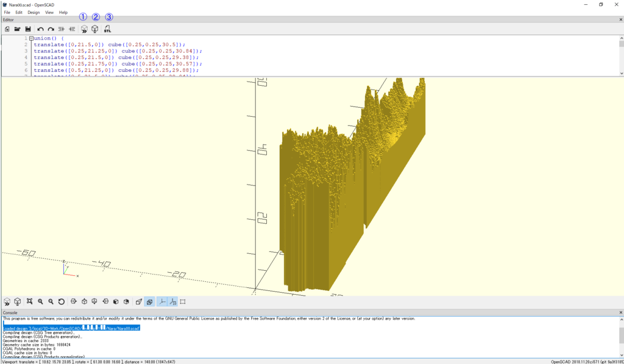Open the File menu

tap(7, 12)
